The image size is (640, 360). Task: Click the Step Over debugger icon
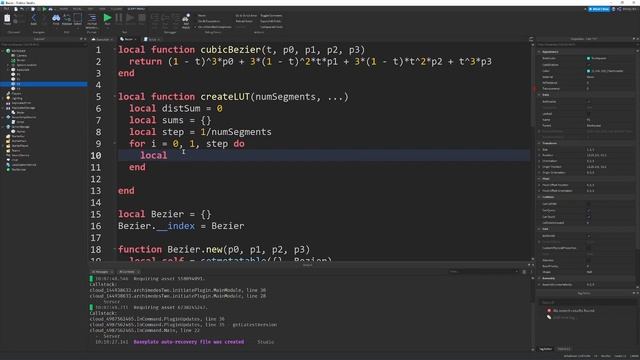[165, 18]
